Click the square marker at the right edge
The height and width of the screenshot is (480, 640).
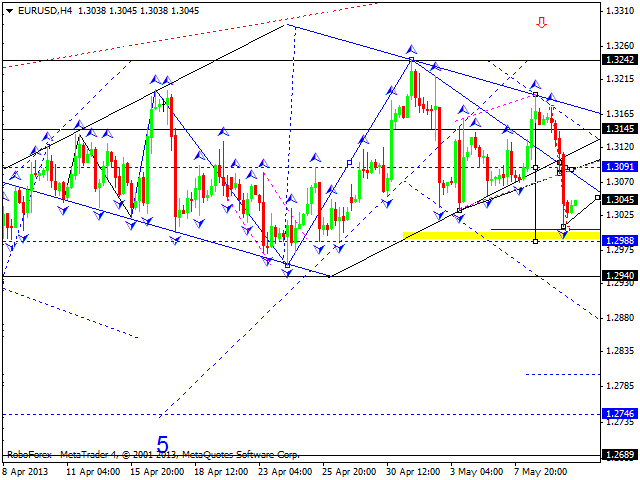point(597,198)
